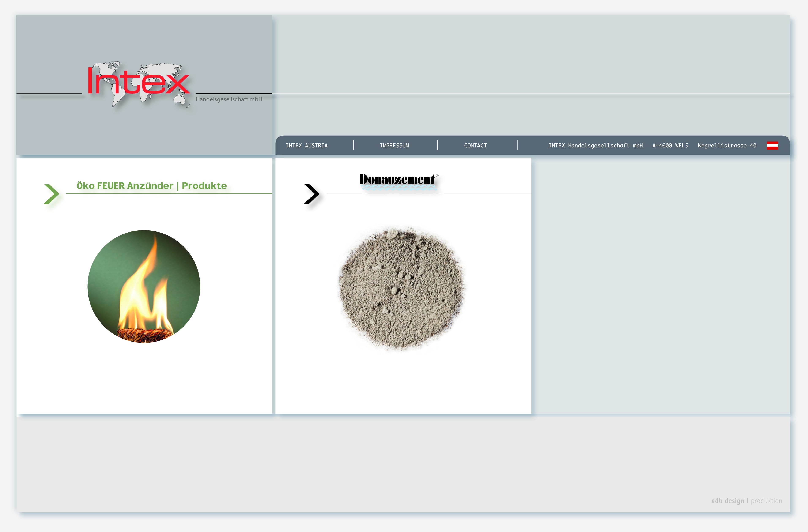The width and height of the screenshot is (808, 532).
Task: Click the green chevron arrow icon
Action: pyautogui.click(x=51, y=194)
